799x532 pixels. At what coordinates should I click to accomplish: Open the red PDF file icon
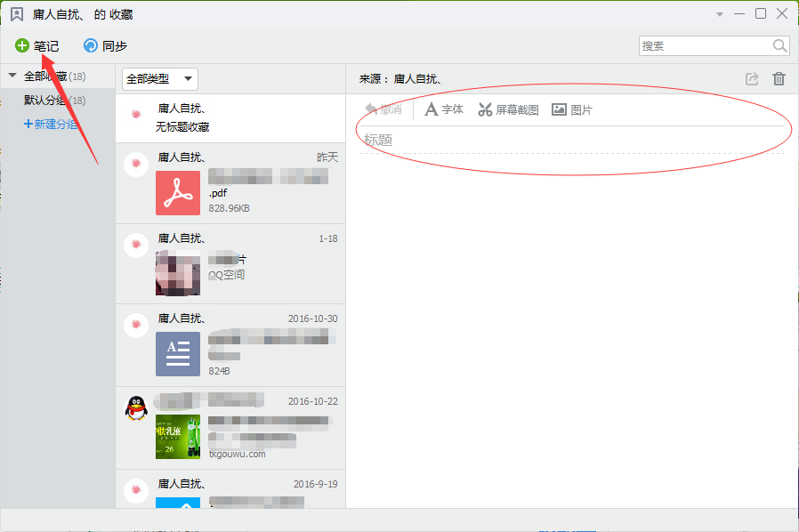pos(178,193)
